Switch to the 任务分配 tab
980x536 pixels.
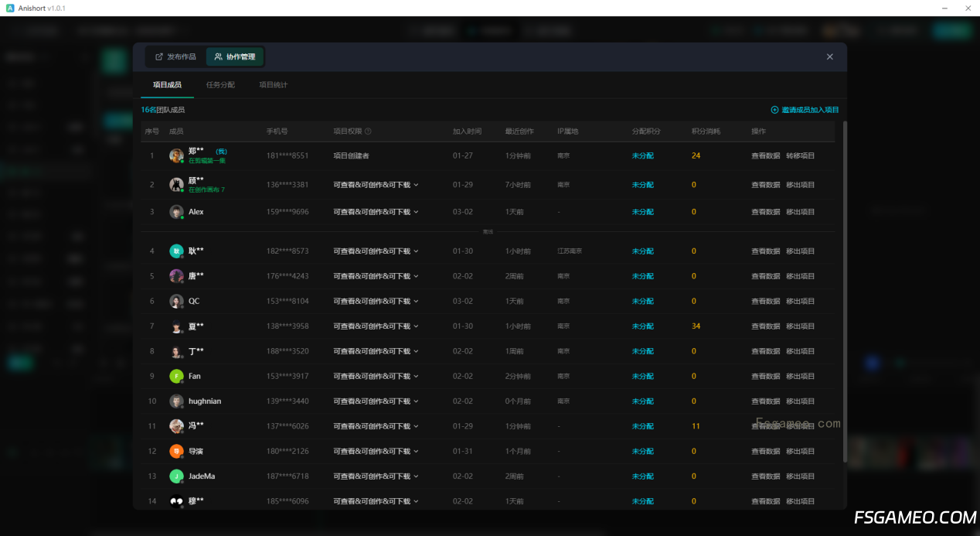coord(220,85)
